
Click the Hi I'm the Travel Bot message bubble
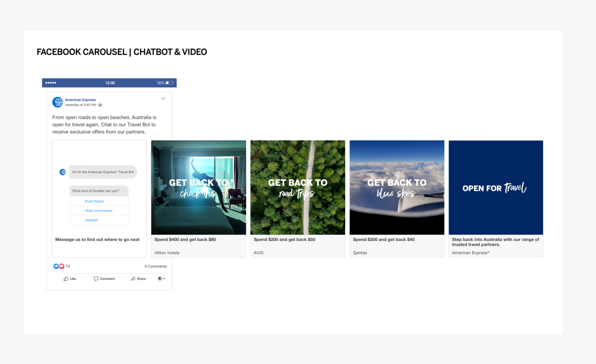tap(103, 172)
